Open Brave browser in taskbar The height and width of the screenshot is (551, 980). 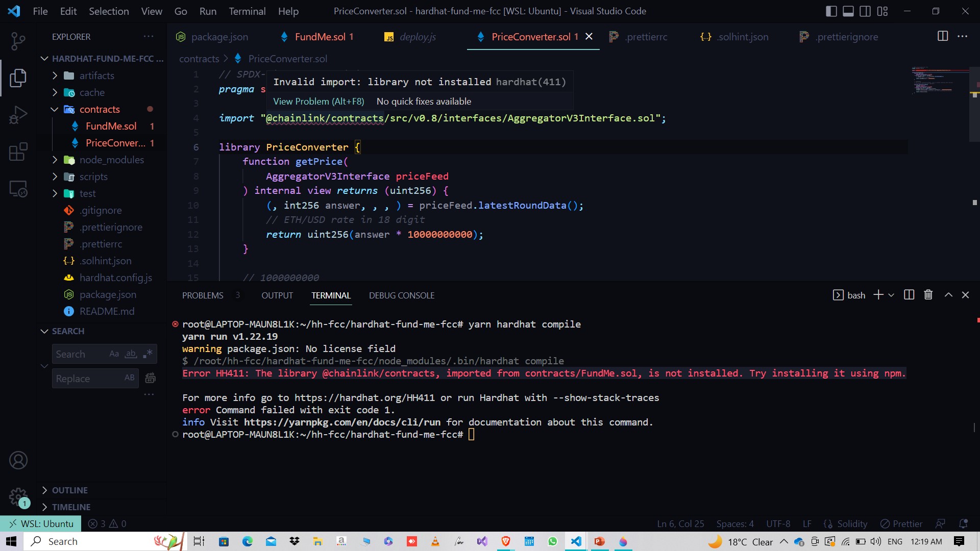pos(506,541)
